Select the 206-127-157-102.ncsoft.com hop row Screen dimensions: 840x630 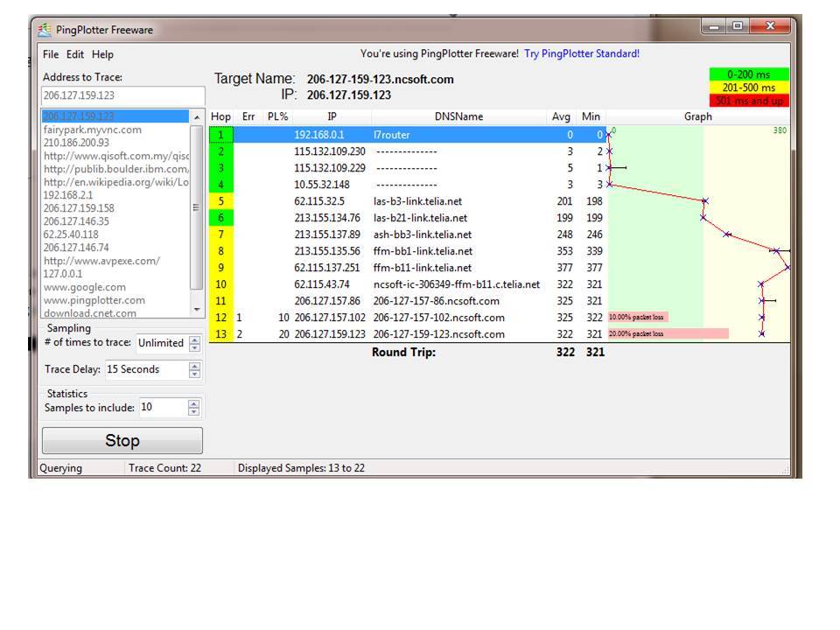click(x=408, y=318)
